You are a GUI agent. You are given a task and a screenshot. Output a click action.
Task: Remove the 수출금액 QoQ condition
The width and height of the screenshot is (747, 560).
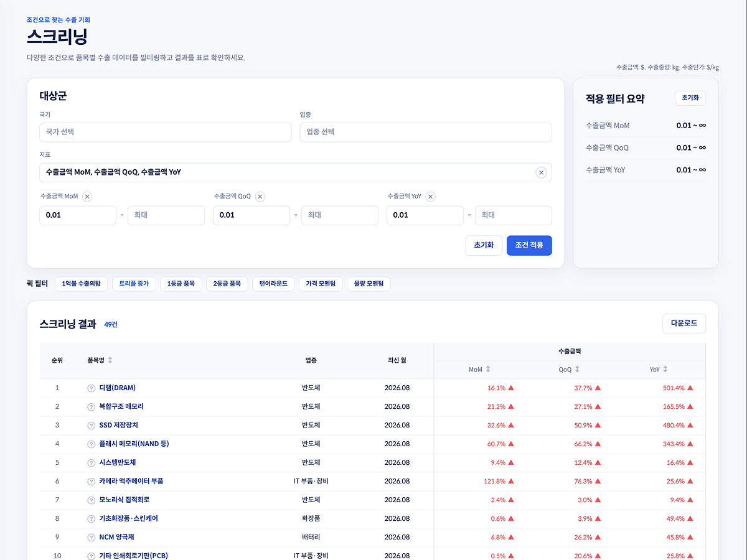260,197
